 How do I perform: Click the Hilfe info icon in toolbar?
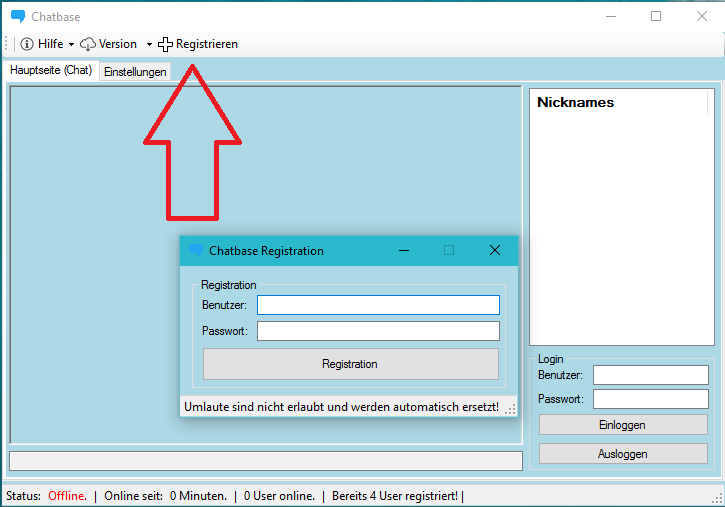[27, 44]
